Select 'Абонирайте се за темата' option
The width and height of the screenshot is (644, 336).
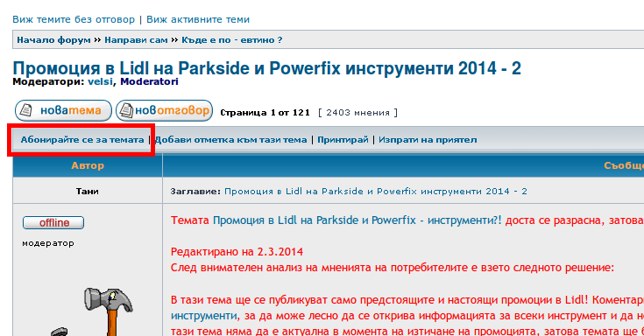[82, 140]
